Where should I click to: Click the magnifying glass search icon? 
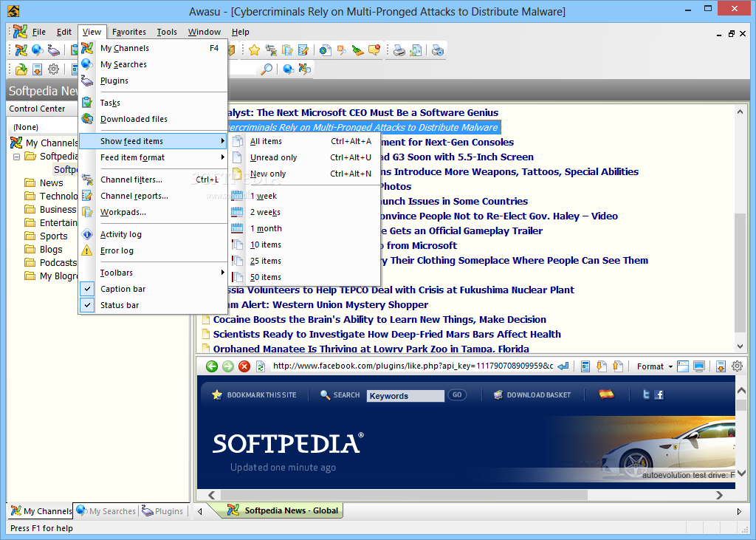[266, 69]
